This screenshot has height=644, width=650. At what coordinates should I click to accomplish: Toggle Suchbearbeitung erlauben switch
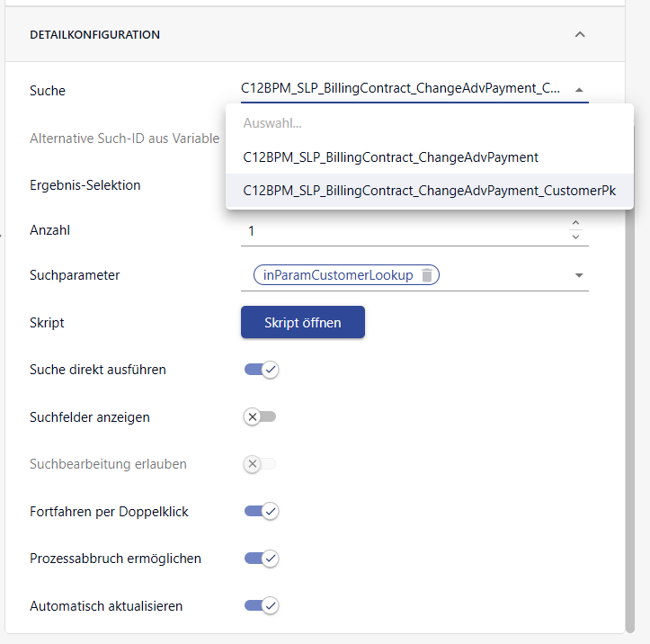click(x=260, y=463)
